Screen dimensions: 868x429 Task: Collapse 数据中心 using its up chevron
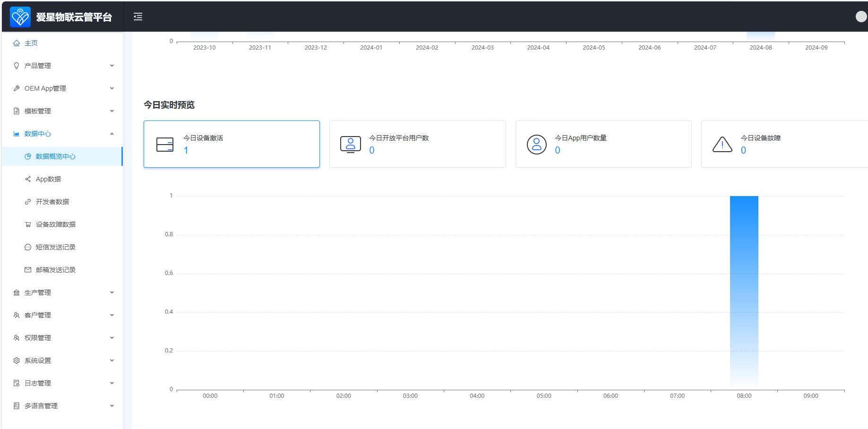(112, 134)
